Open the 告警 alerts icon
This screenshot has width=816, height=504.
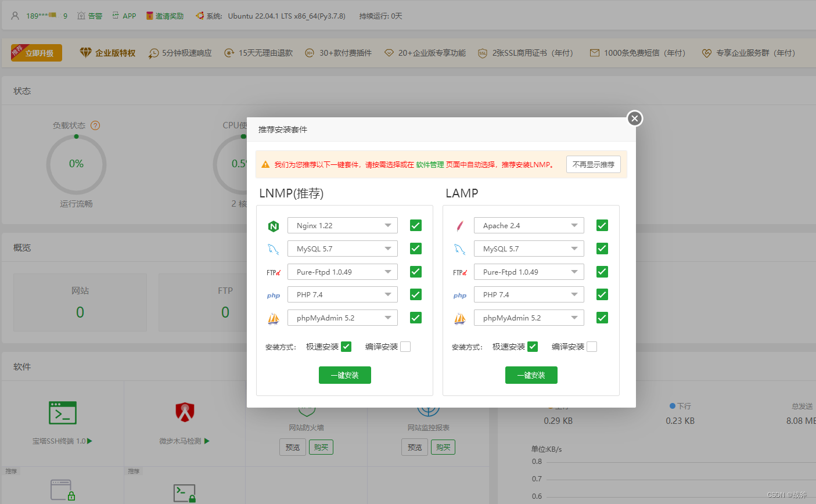click(x=81, y=16)
